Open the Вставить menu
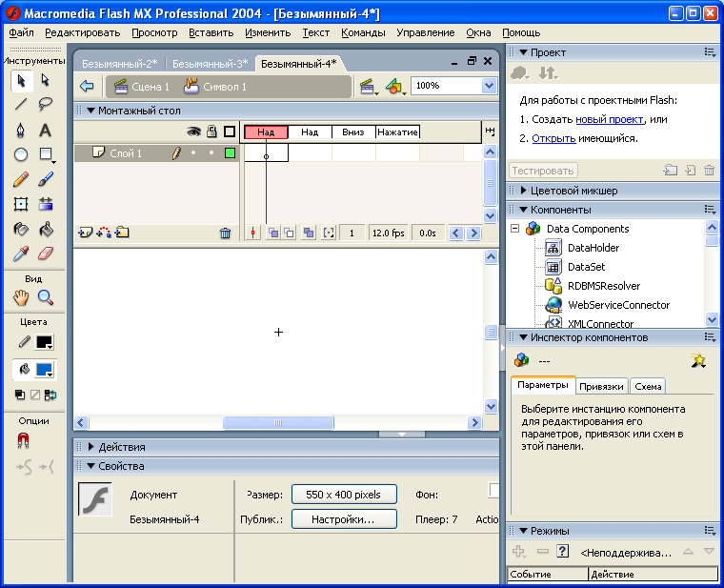724x588 pixels. pos(211,32)
